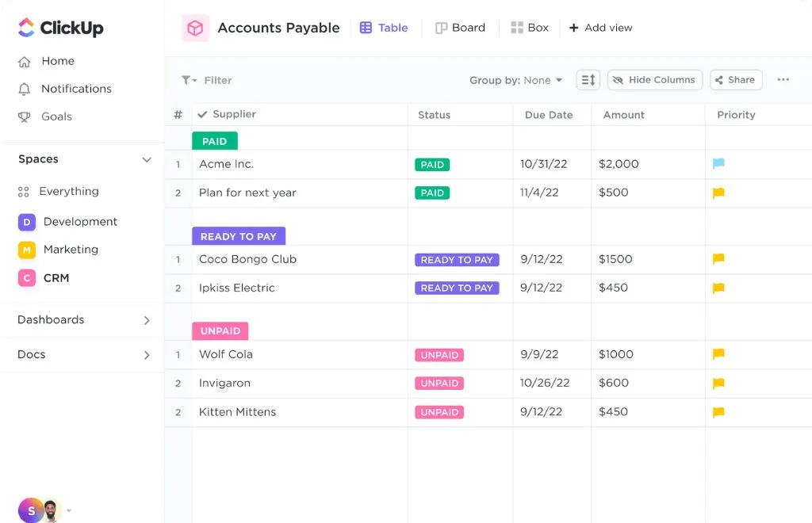
Task: Click the Share button
Action: click(735, 80)
